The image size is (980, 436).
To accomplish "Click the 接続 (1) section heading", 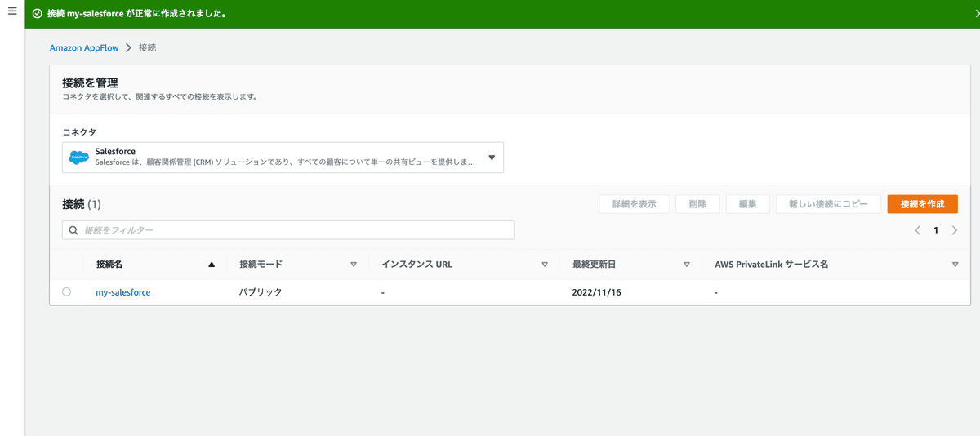I will (x=82, y=204).
